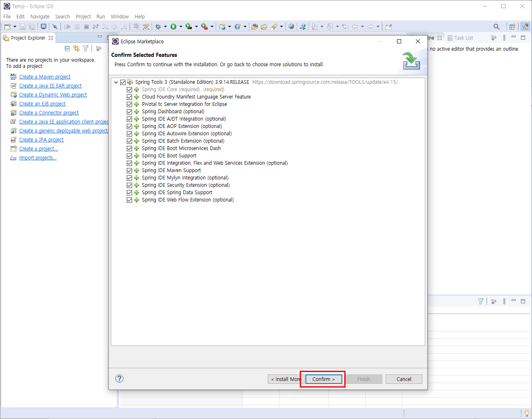532x419 pixels.
Task: Click the Back navigation arrow icon
Action: point(355,27)
